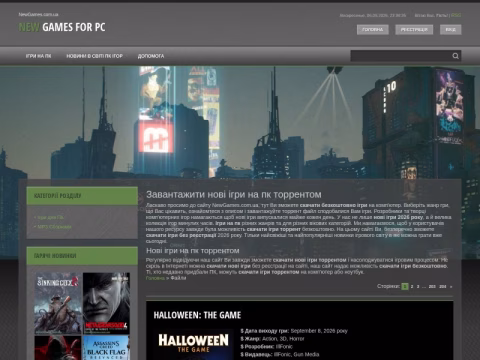The image size is (480, 360).
Task: Jump to last page 204
Action: coord(442,287)
